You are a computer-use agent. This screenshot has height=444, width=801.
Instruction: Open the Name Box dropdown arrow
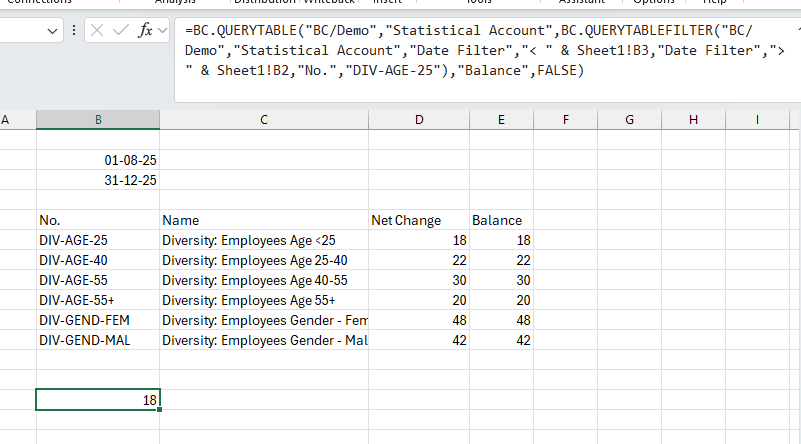click(x=52, y=31)
